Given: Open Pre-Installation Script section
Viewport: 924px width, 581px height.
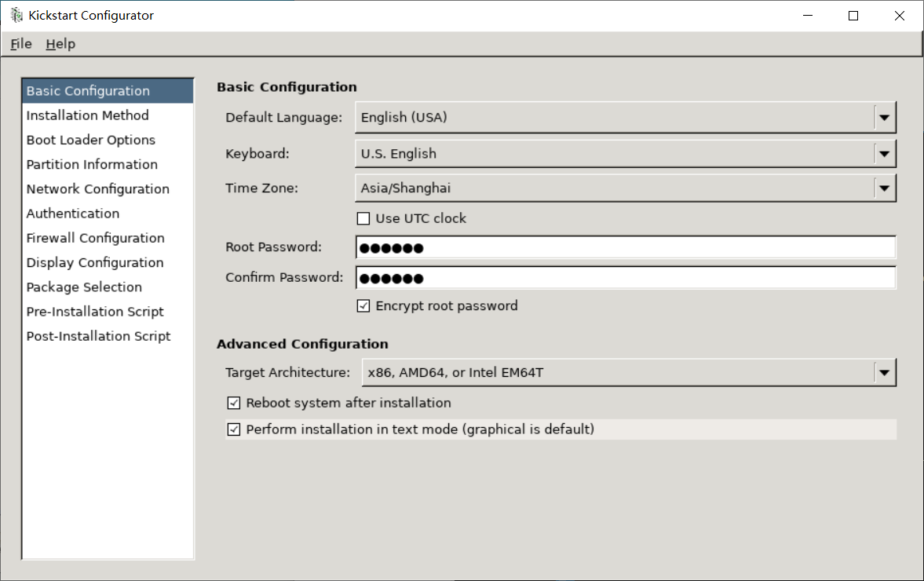Looking at the screenshot, I should [x=108, y=312].
